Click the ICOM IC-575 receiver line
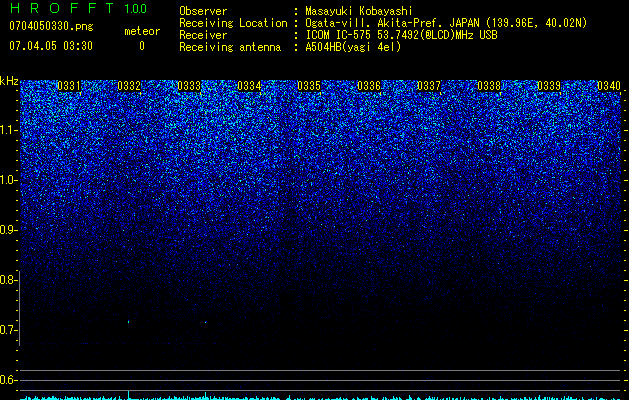Viewport: 629px width, 400px height. tap(401, 35)
